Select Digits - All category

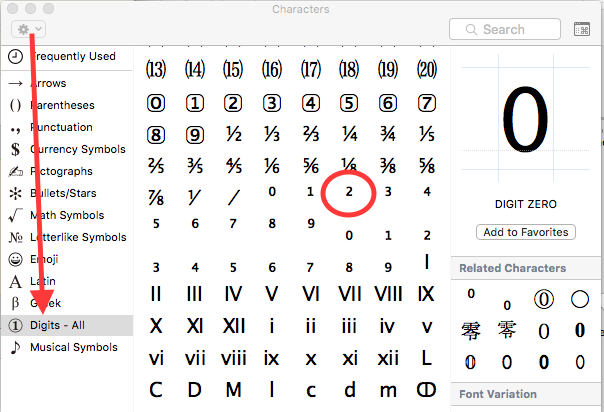pos(67,325)
